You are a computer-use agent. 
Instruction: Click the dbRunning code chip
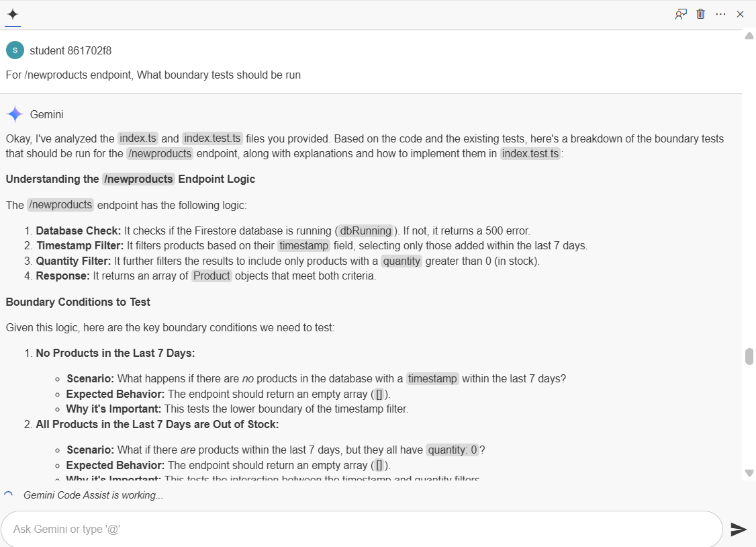[365, 230]
